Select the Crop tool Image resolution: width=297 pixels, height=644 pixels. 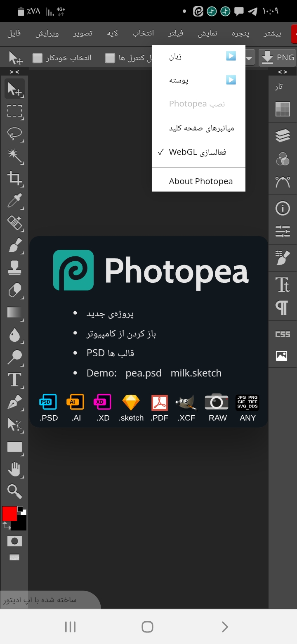coord(14,178)
